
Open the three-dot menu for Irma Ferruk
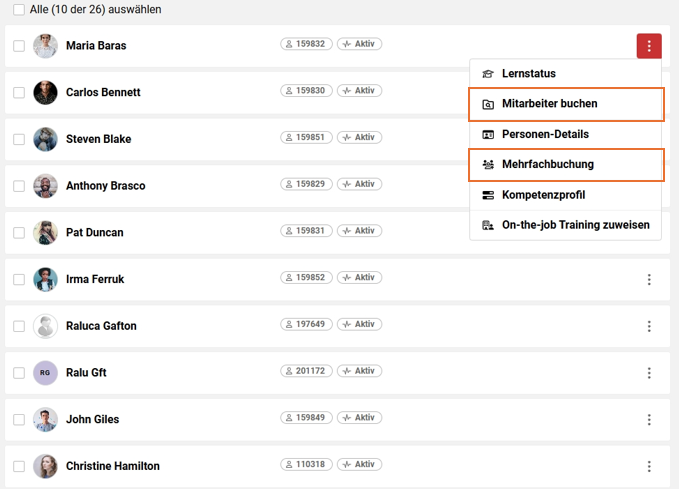coord(649,279)
